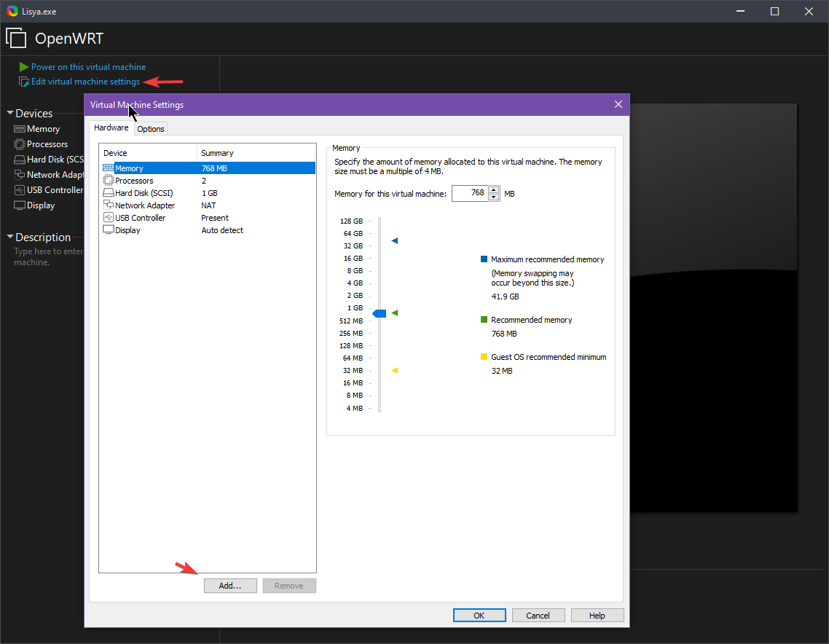Select the Hardware tab
This screenshot has height=644, width=829.
(111, 128)
